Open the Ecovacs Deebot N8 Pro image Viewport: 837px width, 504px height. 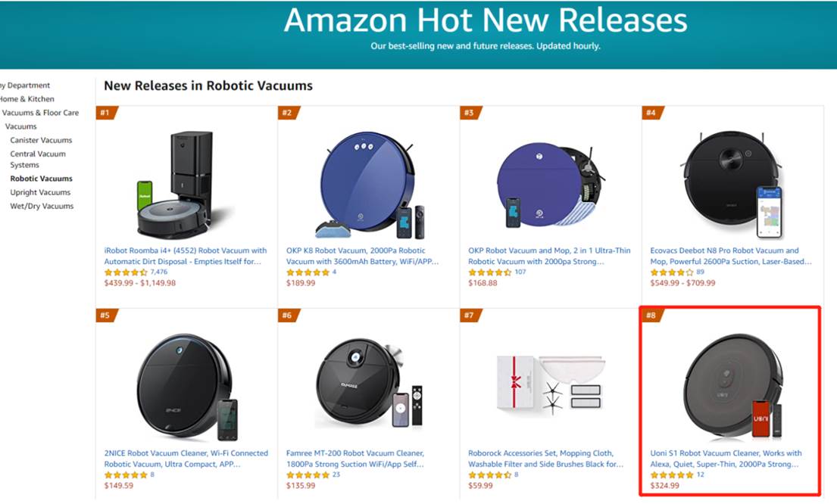(732, 182)
